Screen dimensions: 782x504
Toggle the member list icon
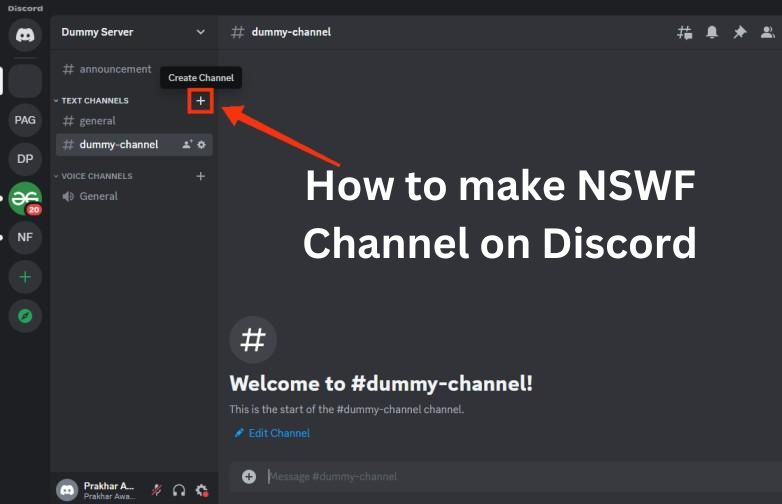(x=768, y=32)
